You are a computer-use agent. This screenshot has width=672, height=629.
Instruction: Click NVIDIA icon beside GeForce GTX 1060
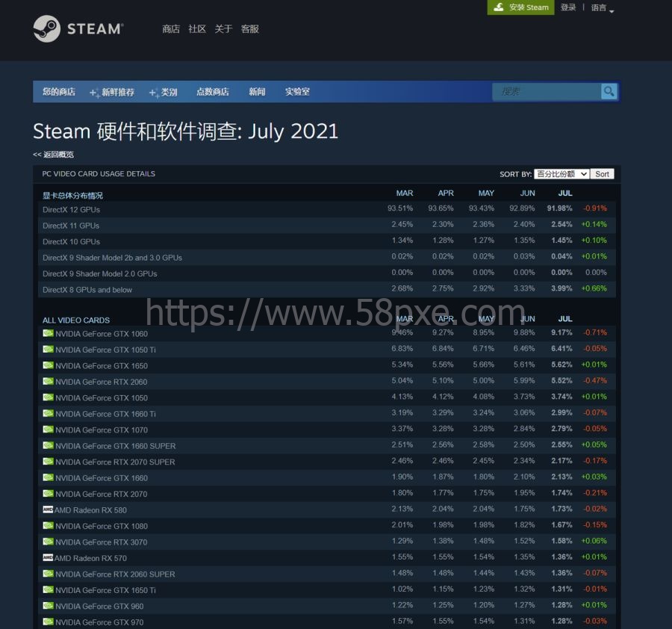pos(48,333)
